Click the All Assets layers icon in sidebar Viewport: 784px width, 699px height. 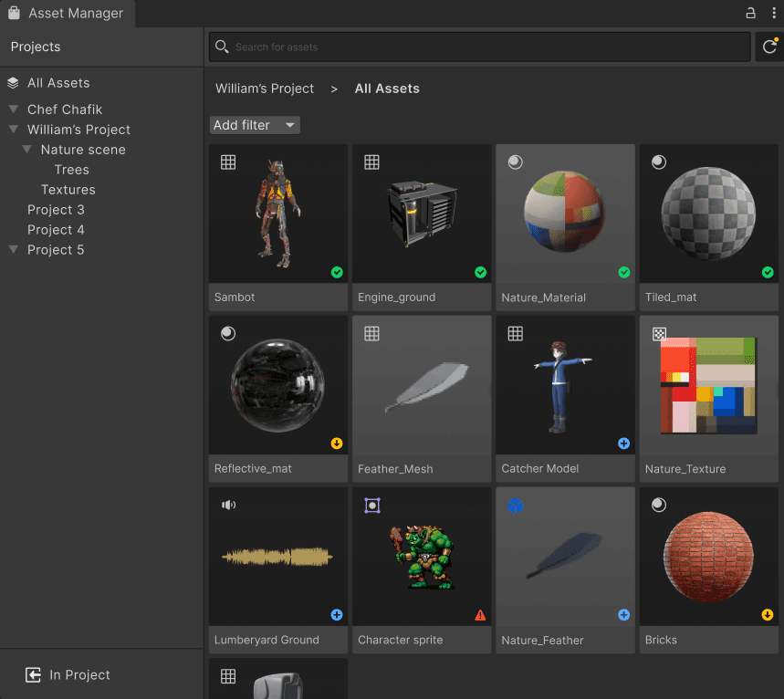[13, 82]
